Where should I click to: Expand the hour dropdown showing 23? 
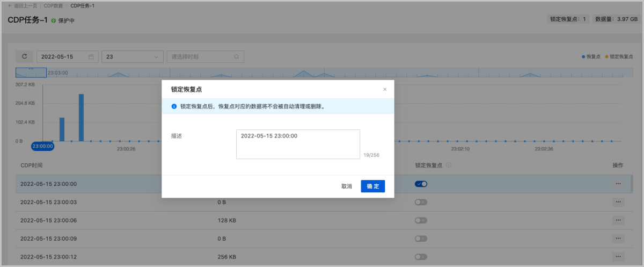click(132, 56)
